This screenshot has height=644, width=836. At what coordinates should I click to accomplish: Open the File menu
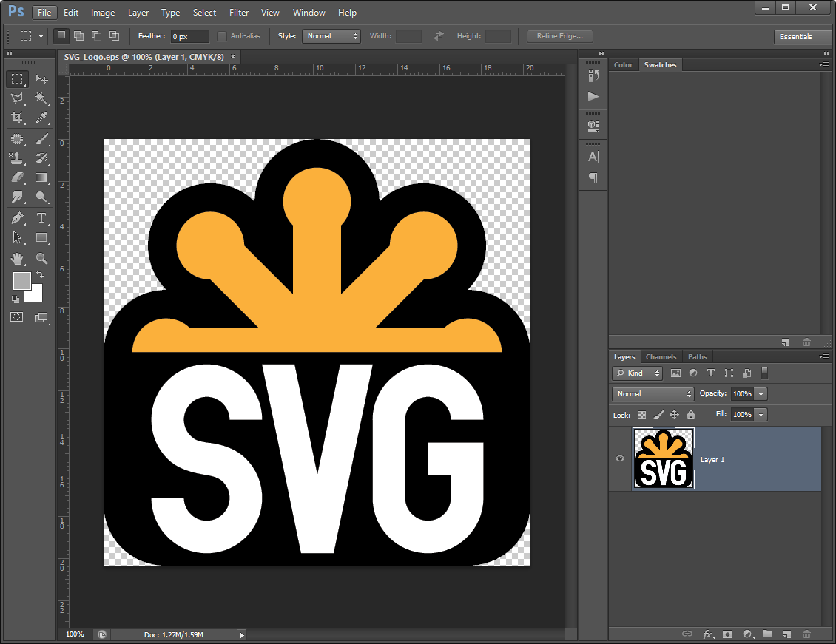click(x=45, y=13)
